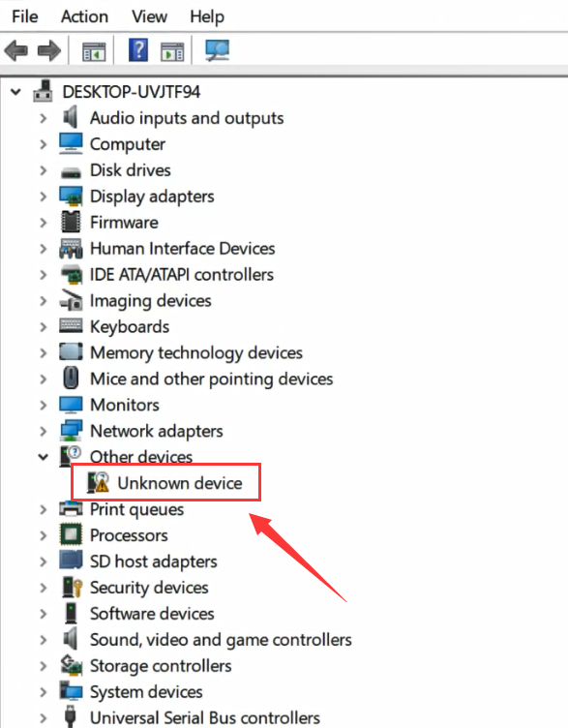
Task: Expand the Network adapters category
Action: (44, 431)
